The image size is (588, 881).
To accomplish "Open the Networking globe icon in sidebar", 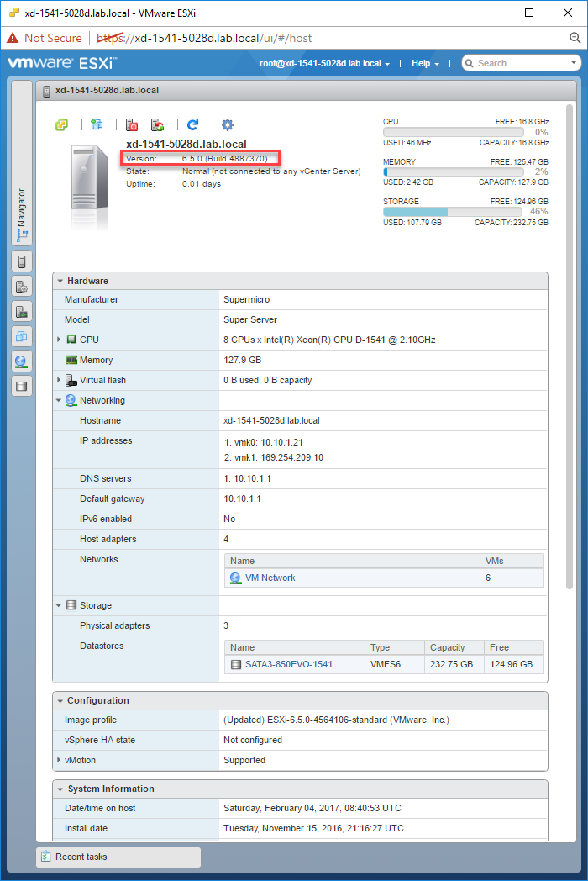I will pyautogui.click(x=22, y=361).
